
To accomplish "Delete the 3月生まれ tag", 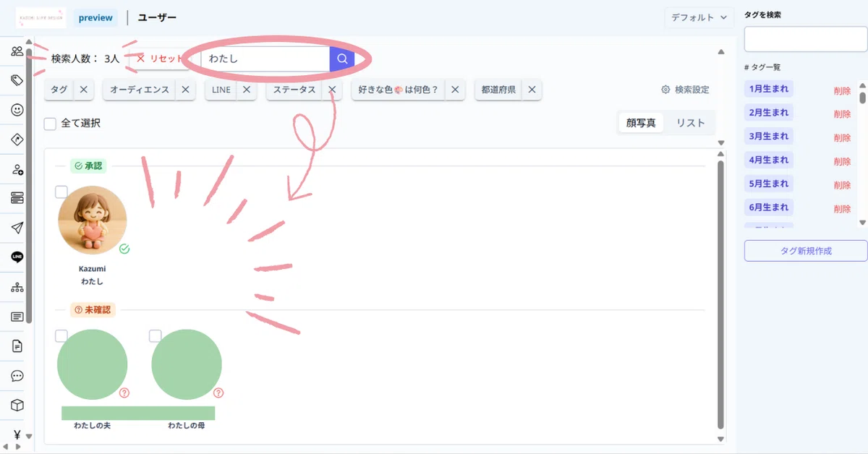I will click(x=842, y=137).
